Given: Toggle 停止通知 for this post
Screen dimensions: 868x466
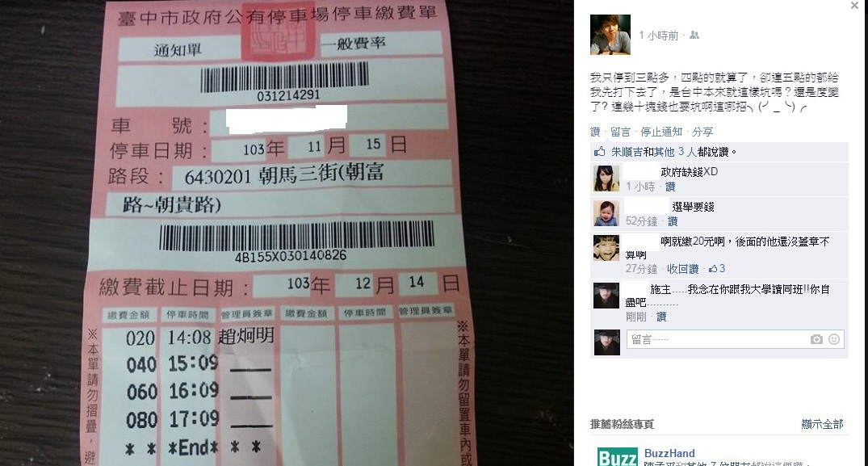Looking at the screenshot, I should click(661, 132).
